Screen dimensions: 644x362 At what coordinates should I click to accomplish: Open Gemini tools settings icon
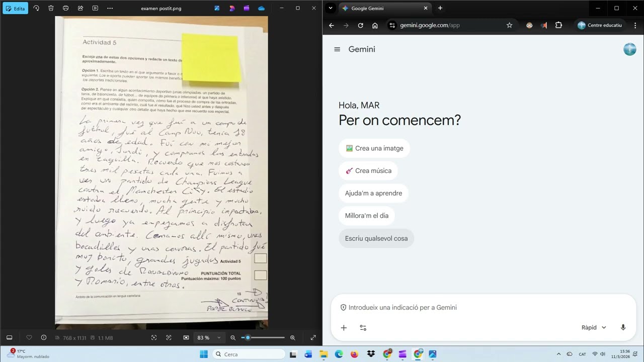363,328
